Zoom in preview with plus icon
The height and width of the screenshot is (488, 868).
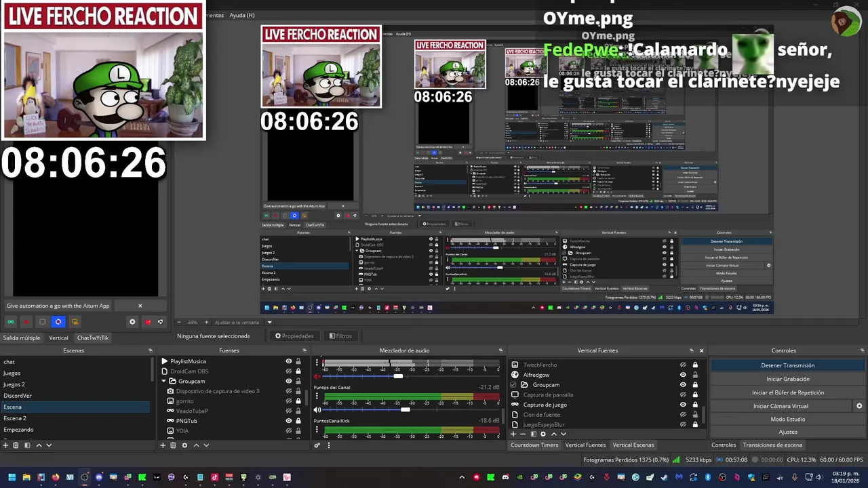click(207, 323)
